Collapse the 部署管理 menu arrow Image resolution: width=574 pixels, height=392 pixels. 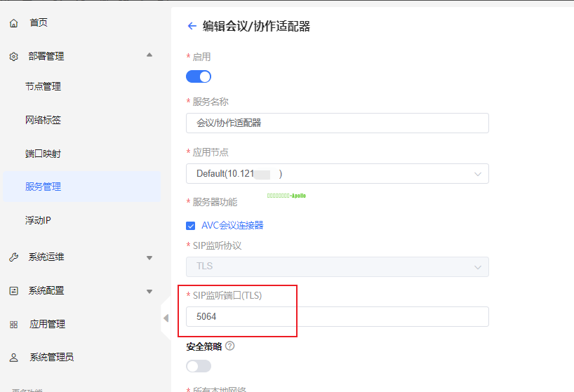point(149,55)
